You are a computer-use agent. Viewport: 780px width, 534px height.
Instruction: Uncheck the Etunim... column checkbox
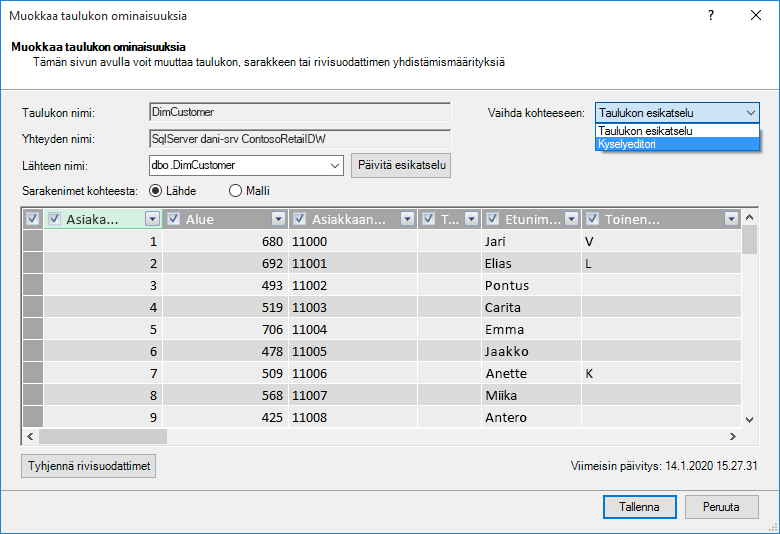point(492,218)
